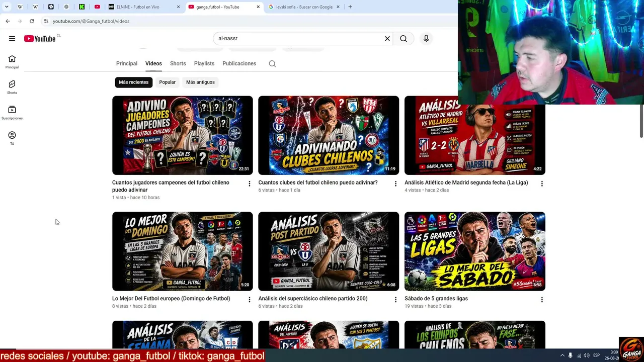Image resolution: width=644 pixels, height=362 pixels.
Task: Go to YouTube home via the logo
Action: coord(40,39)
